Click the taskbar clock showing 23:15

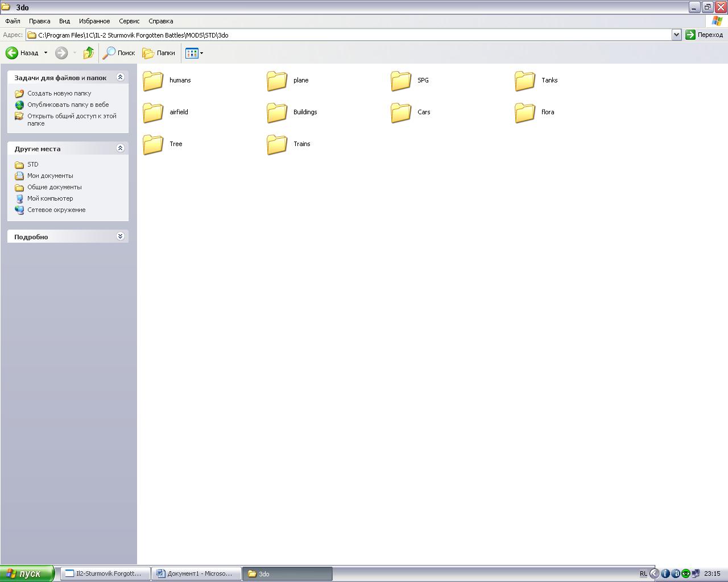(x=712, y=573)
